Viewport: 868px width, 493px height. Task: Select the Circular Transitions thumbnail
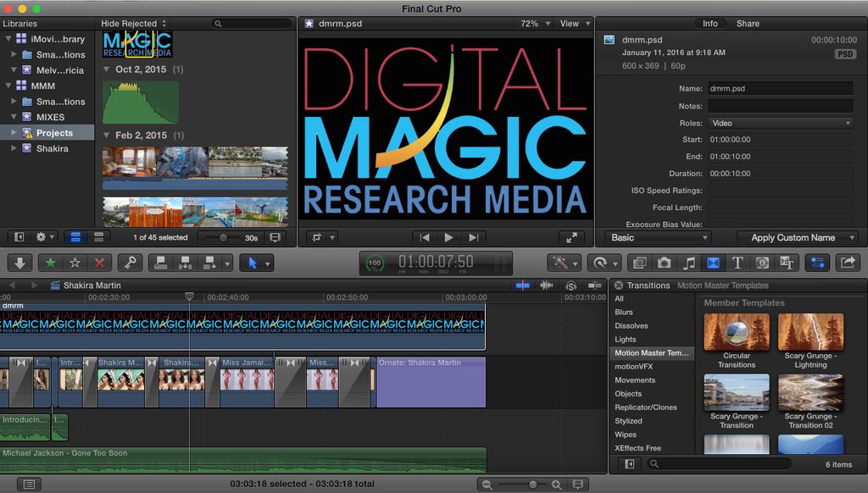click(737, 332)
